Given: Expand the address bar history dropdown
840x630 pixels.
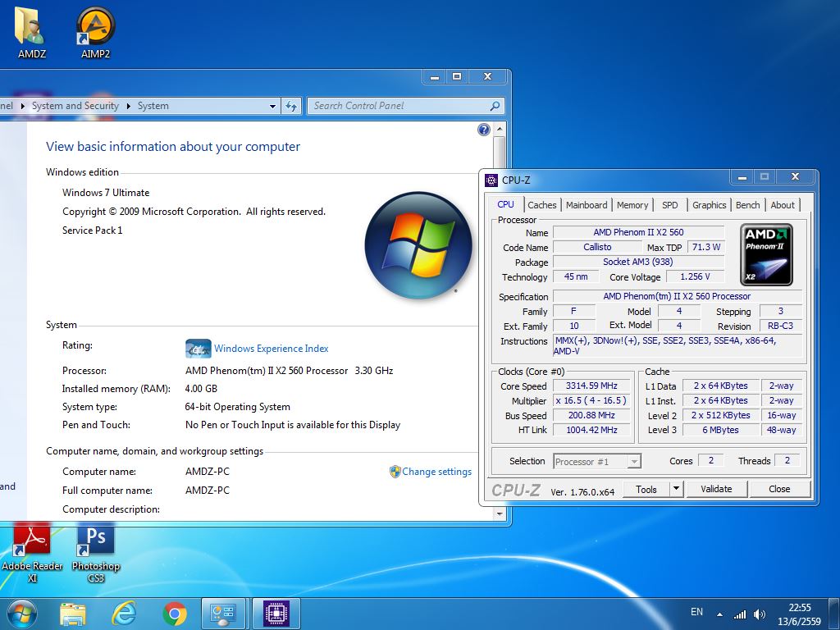Looking at the screenshot, I should 273,106.
